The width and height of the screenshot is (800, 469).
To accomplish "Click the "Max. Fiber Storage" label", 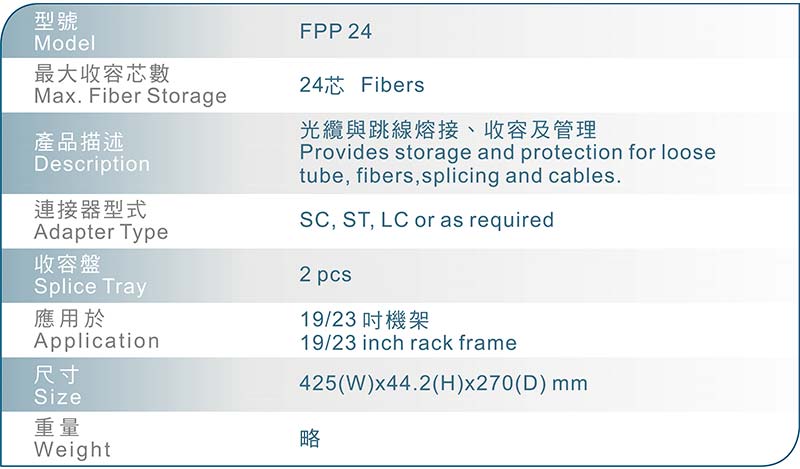I will (x=130, y=97).
